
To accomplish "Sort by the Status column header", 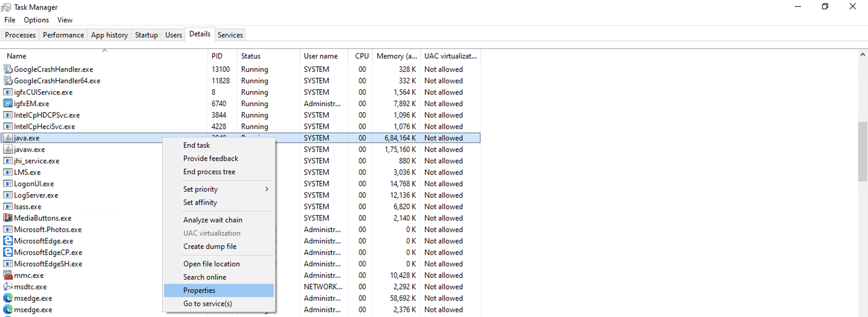I will pos(269,56).
